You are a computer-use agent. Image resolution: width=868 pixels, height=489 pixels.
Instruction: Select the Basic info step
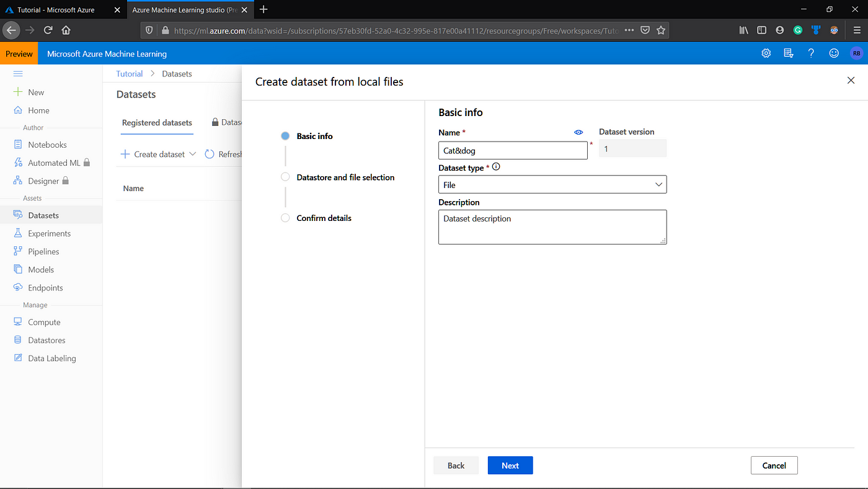(314, 136)
